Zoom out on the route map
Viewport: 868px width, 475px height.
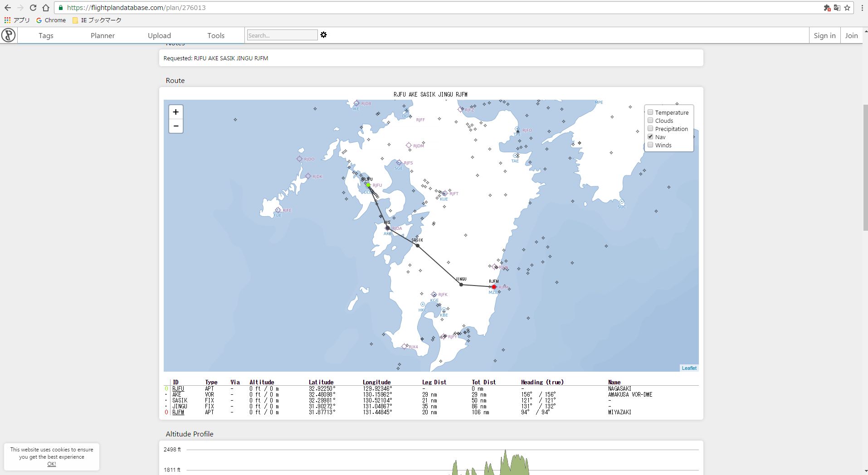(x=176, y=126)
